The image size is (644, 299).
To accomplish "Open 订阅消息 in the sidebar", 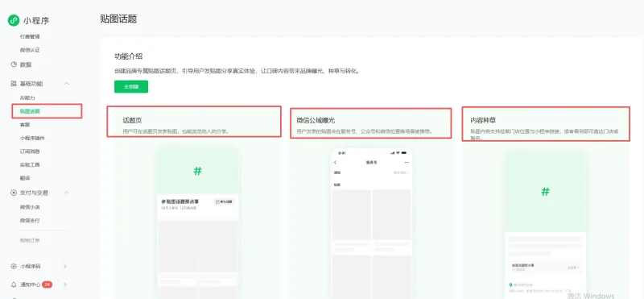I will coord(30,152).
